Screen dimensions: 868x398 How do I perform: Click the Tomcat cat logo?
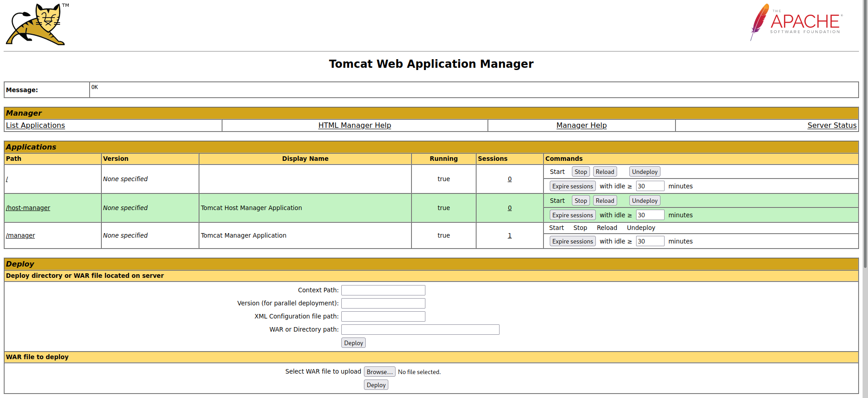pyautogui.click(x=37, y=24)
